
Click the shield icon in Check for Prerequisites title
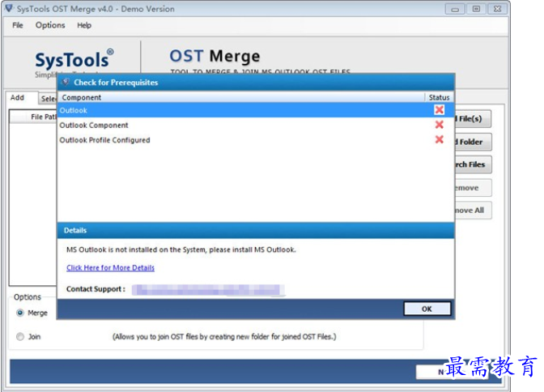point(66,83)
